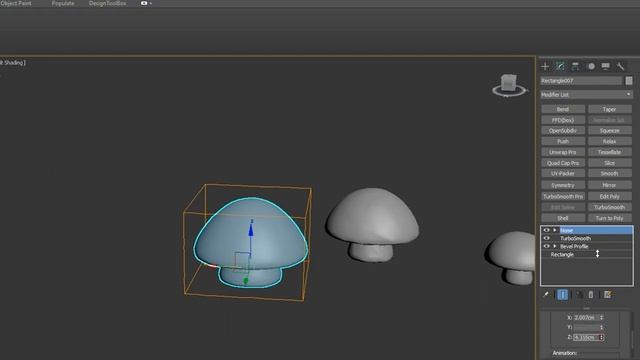This screenshot has width=640, height=360.
Task: Apply the Push modifier button
Action: pos(563,141)
